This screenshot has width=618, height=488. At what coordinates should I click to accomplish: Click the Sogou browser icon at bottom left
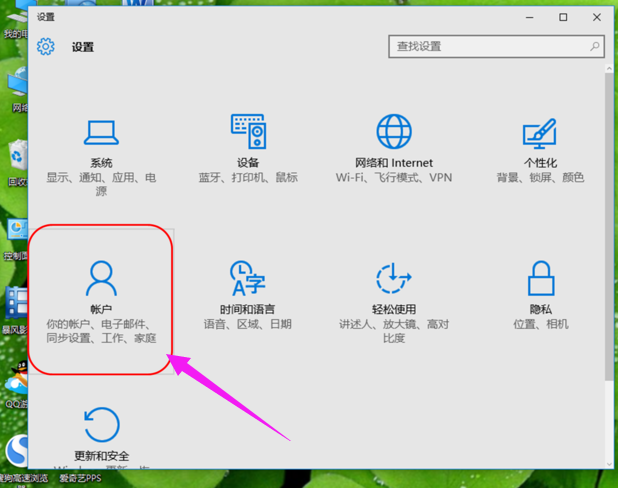14,452
